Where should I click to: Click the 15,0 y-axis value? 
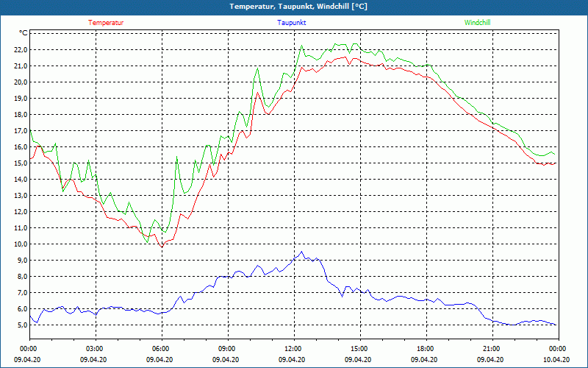point(21,163)
